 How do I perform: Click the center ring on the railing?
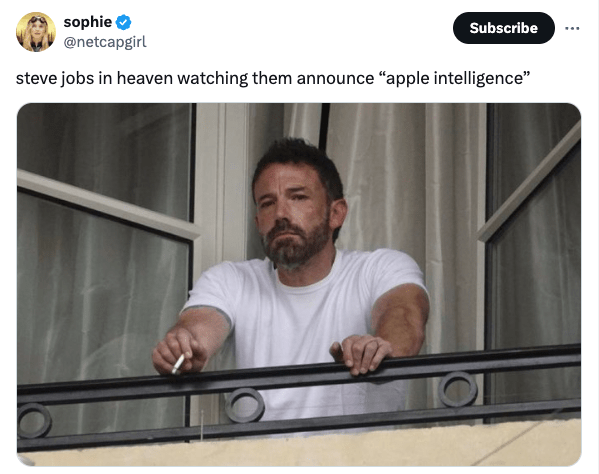(244, 405)
